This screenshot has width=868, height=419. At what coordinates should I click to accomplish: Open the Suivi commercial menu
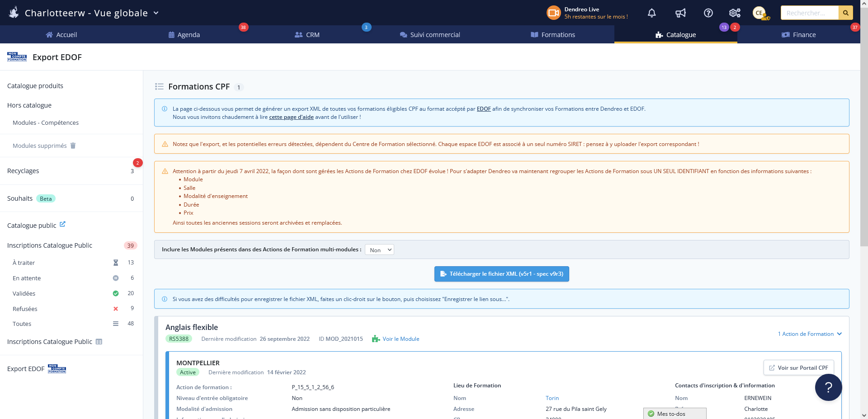(x=429, y=34)
